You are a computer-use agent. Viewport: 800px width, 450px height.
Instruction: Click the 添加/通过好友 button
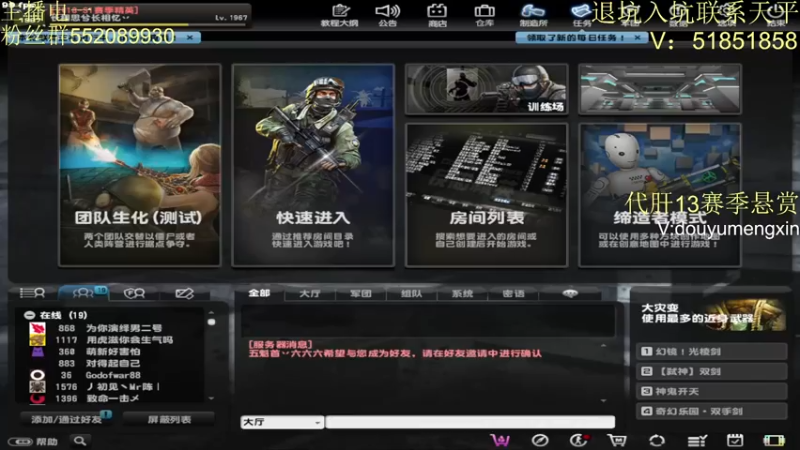[66, 419]
